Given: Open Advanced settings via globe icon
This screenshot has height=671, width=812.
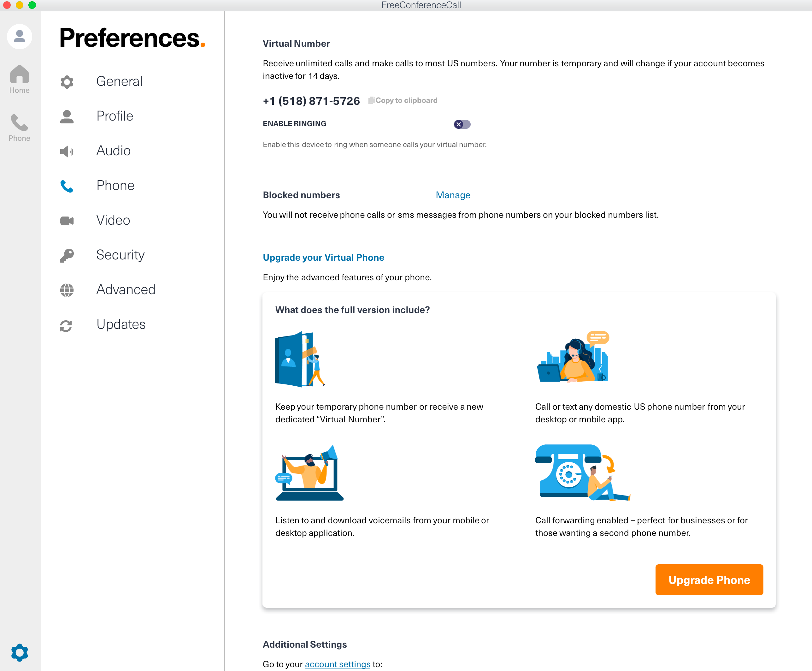Looking at the screenshot, I should 67,290.
